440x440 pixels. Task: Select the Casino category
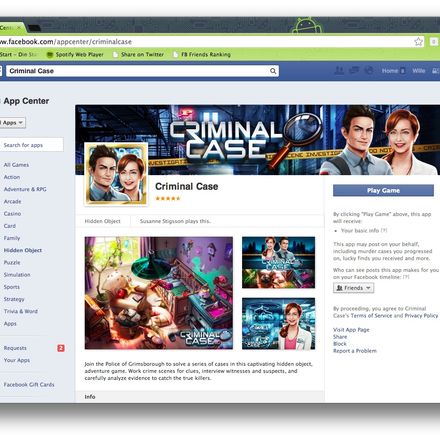click(12, 213)
